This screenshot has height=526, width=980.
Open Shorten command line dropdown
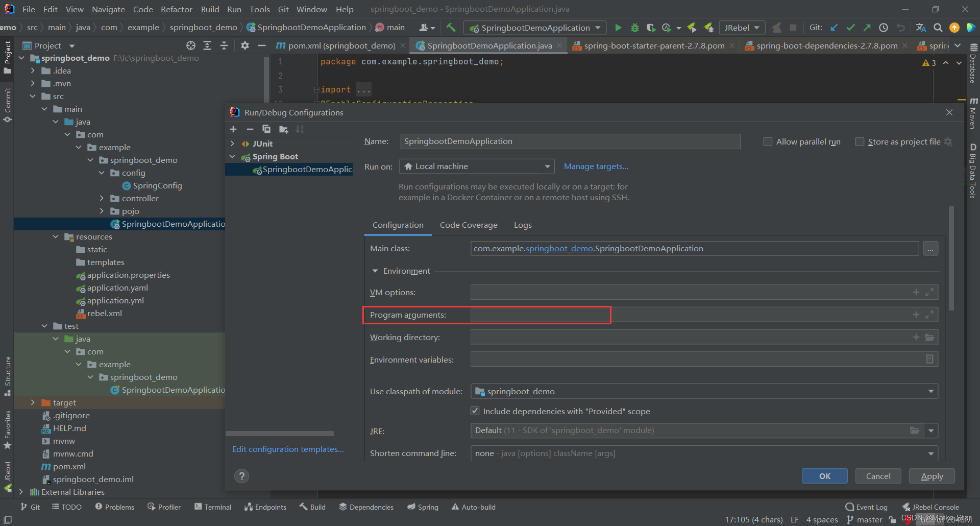704,453
